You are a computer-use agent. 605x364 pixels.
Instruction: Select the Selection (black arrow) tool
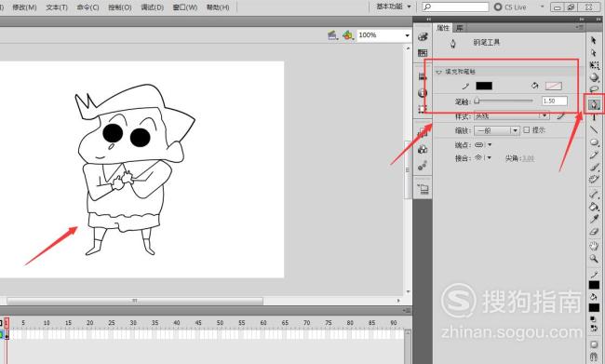pos(594,40)
